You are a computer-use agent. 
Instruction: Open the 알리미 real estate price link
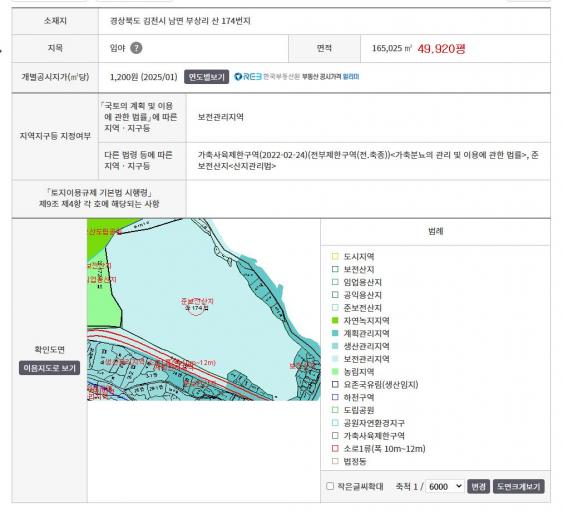pyautogui.click(x=351, y=76)
